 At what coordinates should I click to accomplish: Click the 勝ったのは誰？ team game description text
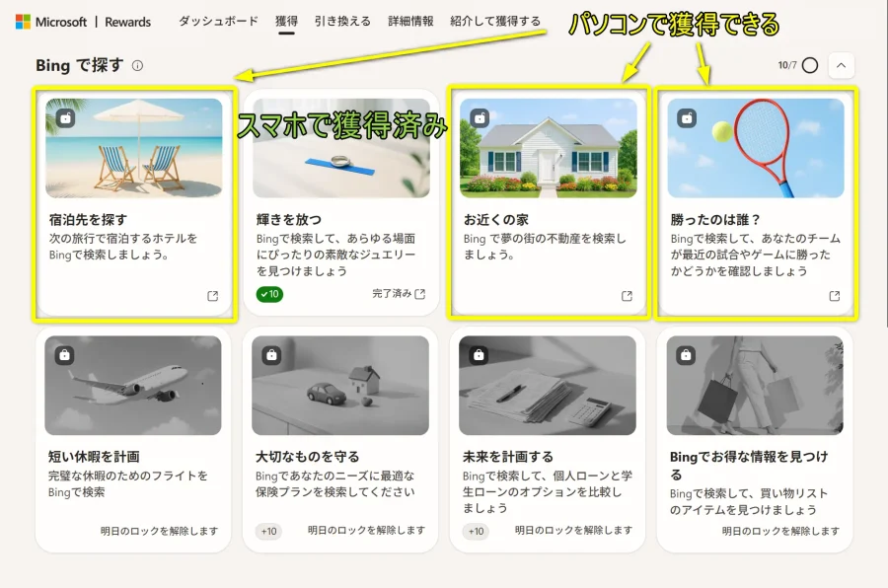click(756, 255)
